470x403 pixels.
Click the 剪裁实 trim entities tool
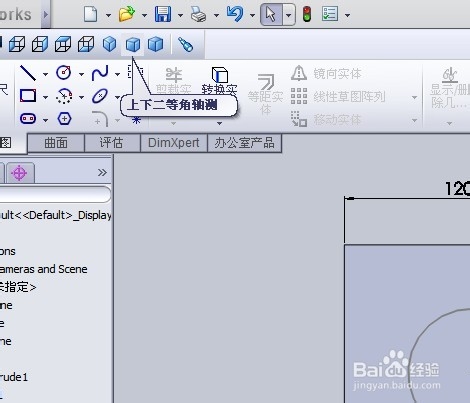pos(173,80)
